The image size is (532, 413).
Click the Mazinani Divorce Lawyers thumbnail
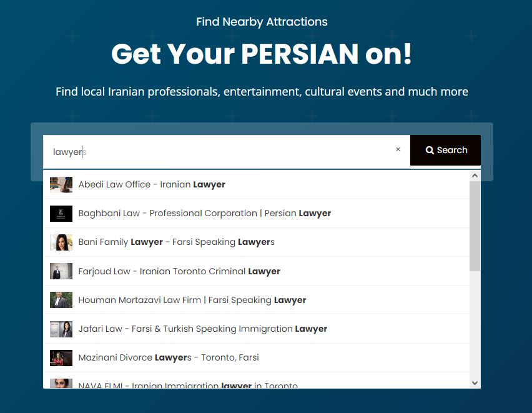[x=61, y=357]
